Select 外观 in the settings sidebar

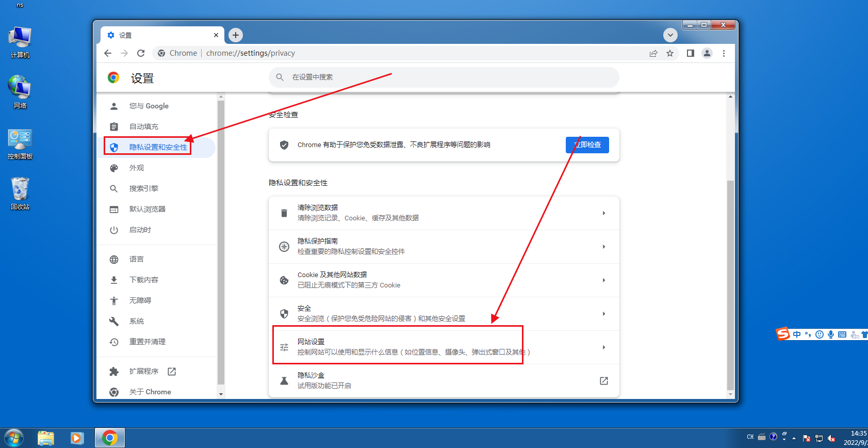pyautogui.click(x=137, y=168)
